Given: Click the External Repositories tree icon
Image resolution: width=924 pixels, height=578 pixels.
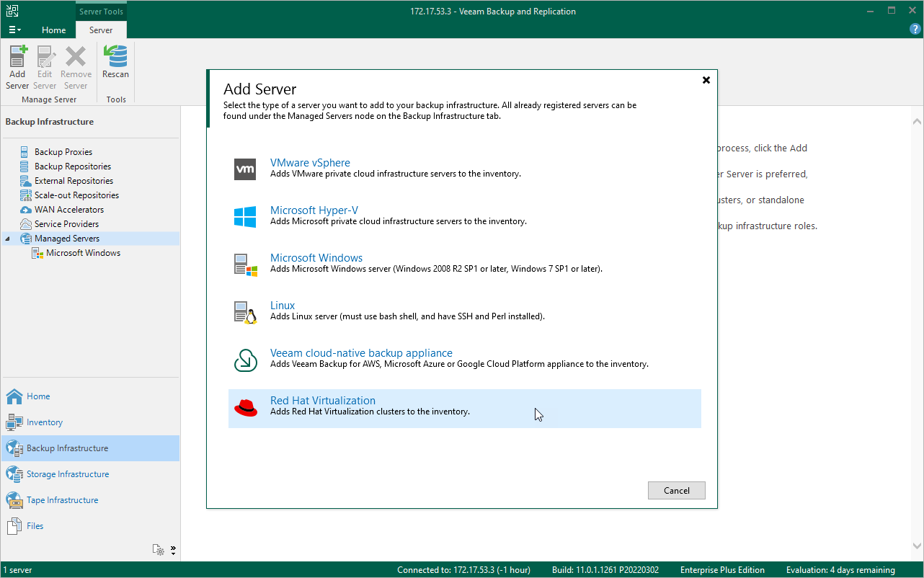Looking at the screenshot, I should pyautogui.click(x=26, y=181).
